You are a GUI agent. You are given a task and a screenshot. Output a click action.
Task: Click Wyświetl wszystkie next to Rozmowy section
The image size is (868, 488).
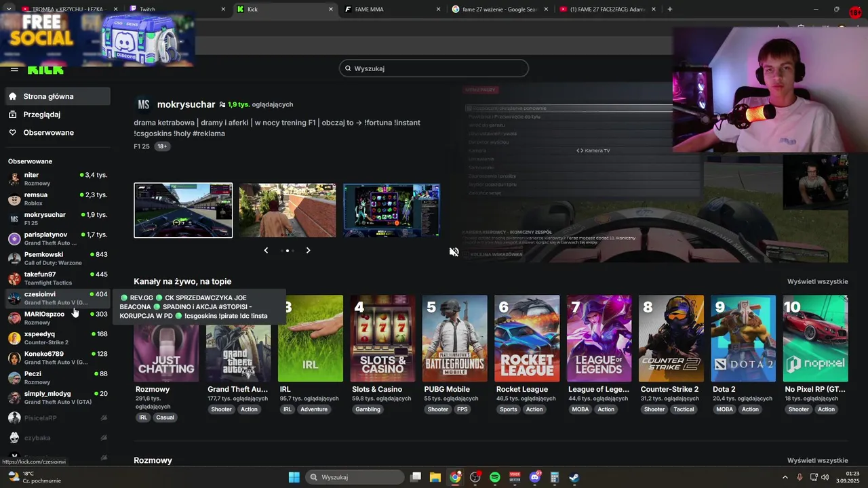(817, 460)
